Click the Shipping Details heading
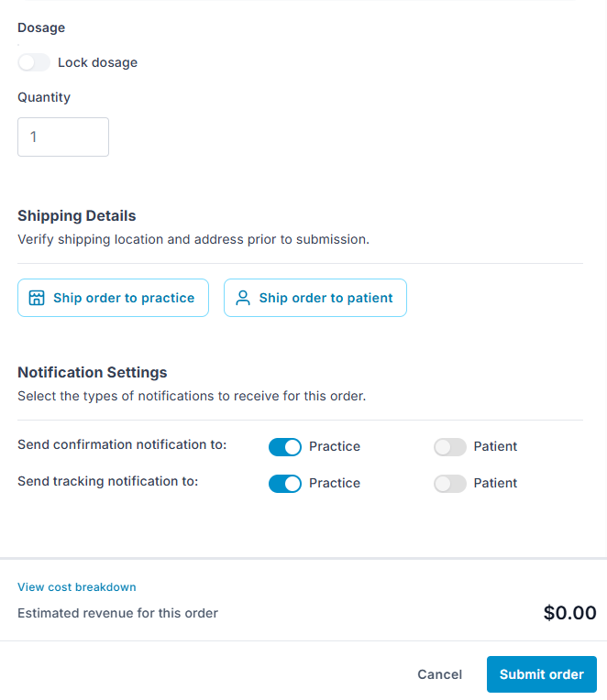Screen dimensions: 607x700 pyautogui.click(x=77, y=215)
